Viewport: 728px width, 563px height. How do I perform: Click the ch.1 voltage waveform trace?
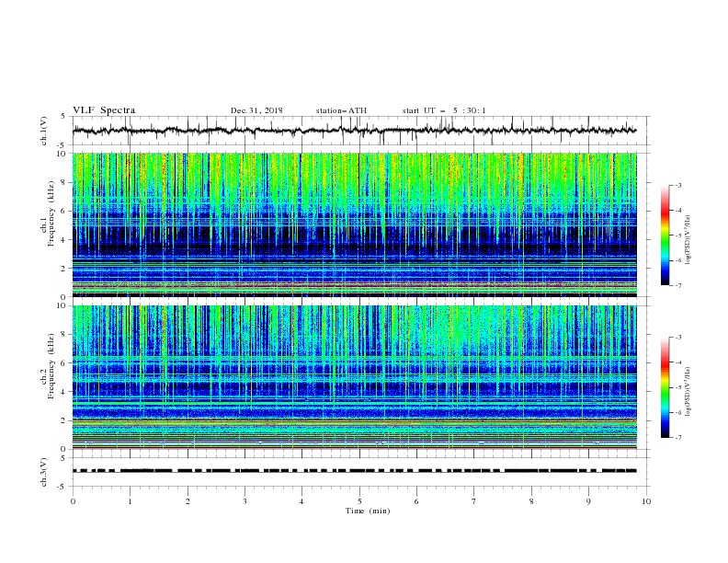pyautogui.click(x=355, y=131)
